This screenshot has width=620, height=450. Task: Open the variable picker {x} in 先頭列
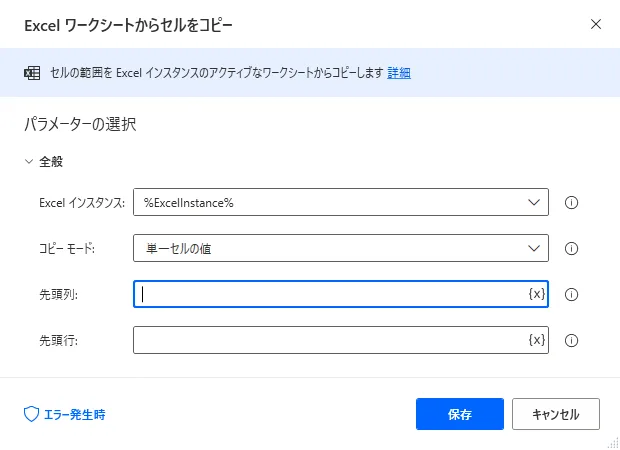click(536, 294)
